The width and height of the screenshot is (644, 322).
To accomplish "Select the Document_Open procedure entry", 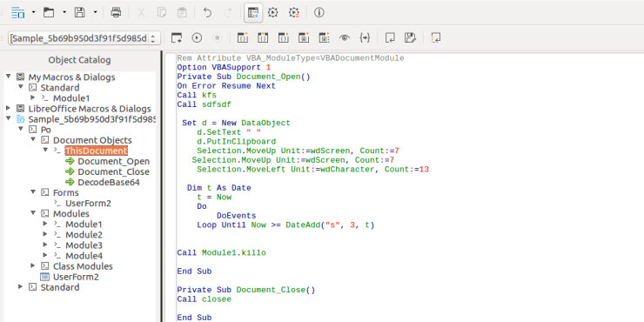I will (x=114, y=161).
